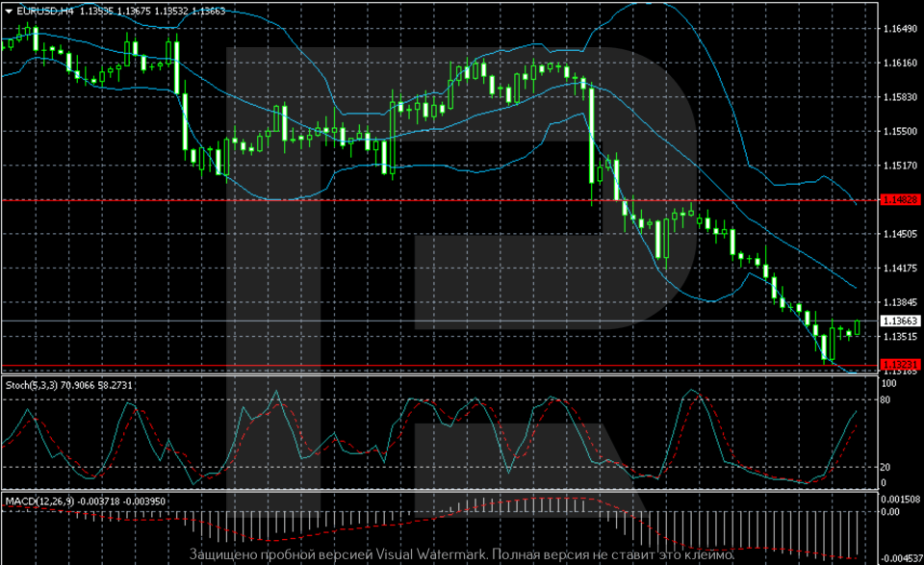Click the 1.14175 price scale value
924x565 pixels.
coord(900,269)
